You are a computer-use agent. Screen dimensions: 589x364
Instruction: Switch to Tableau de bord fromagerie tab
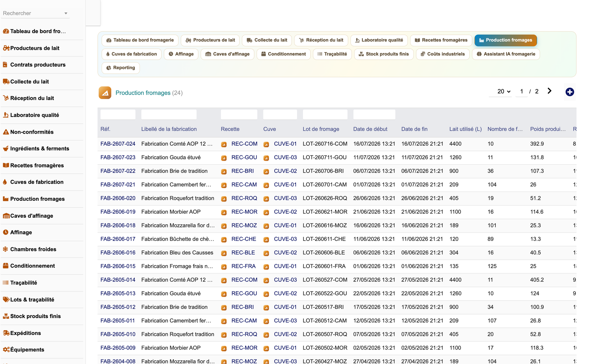[x=140, y=40]
